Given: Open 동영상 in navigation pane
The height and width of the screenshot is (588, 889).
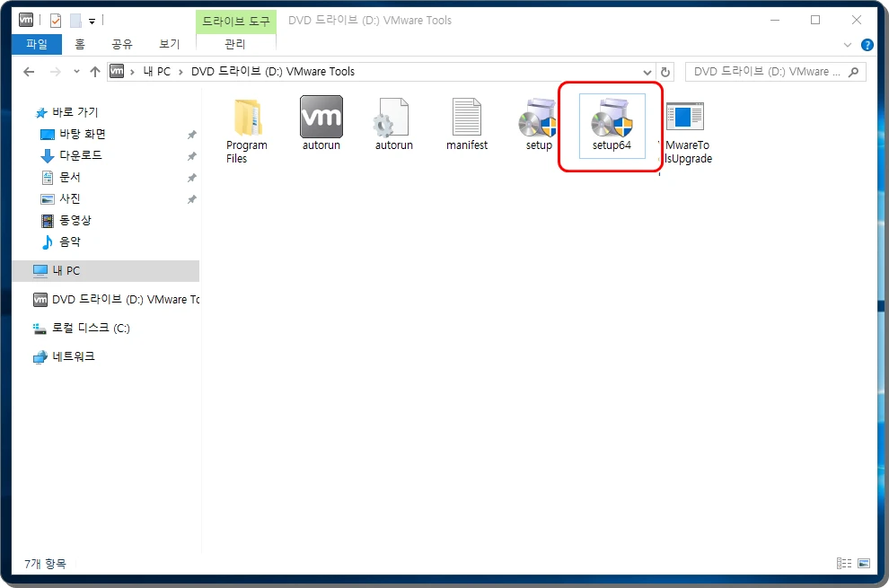Looking at the screenshot, I should [75, 220].
